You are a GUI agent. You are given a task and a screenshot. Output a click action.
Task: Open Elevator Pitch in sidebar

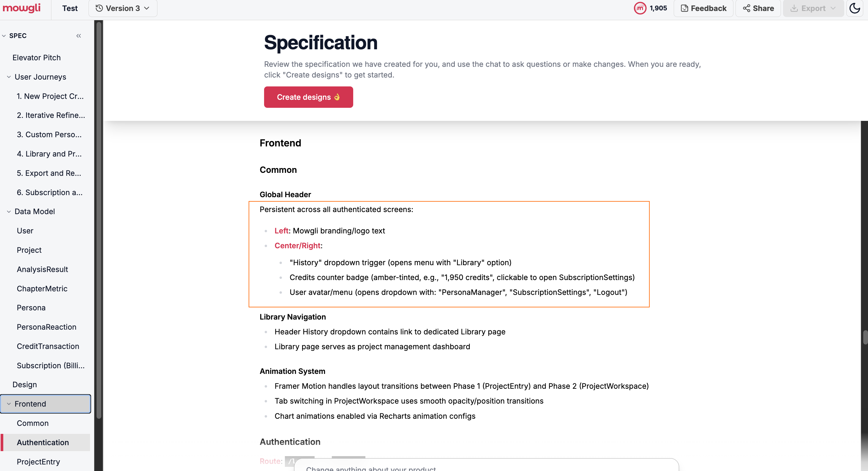tap(37, 58)
